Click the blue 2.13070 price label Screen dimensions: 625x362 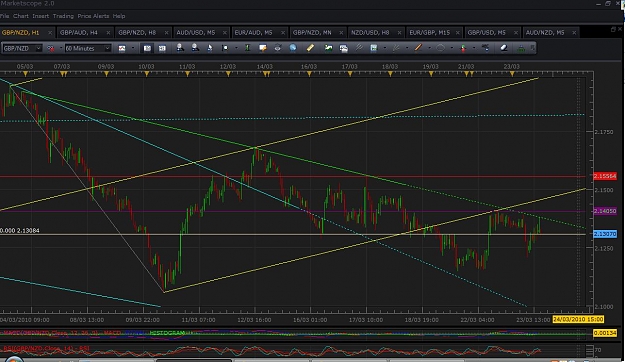coord(605,234)
